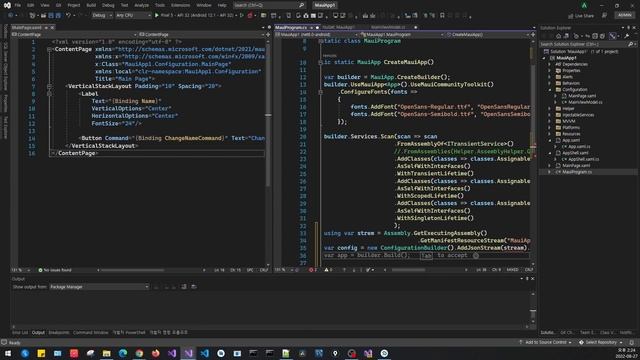This screenshot has height=360, width=640.
Task: Expand the Dependencies node
Action: tap(549, 64)
